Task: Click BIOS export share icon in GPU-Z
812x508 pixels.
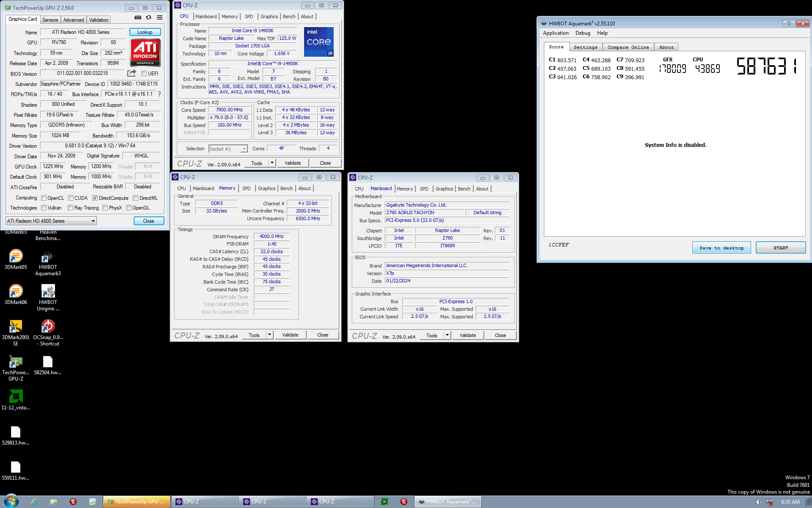Action: pos(132,73)
